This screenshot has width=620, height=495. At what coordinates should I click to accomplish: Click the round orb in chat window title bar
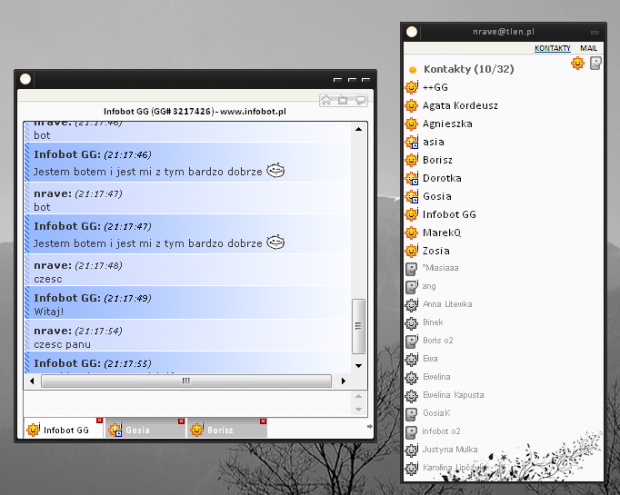pyautogui.click(x=26, y=79)
